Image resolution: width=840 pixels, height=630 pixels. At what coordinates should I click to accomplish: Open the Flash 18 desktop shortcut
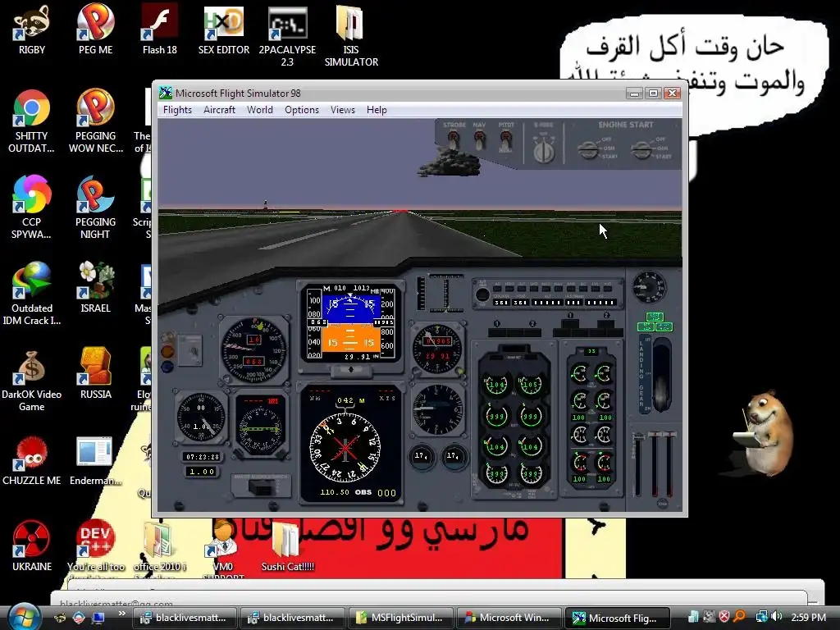[160, 30]
